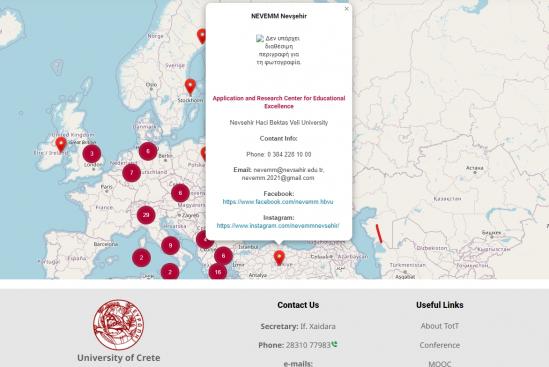This screenshot has width=549, height=367.
Task: Click the University of Crete logo
Action: pyautogui.click(x=118, y=325)
